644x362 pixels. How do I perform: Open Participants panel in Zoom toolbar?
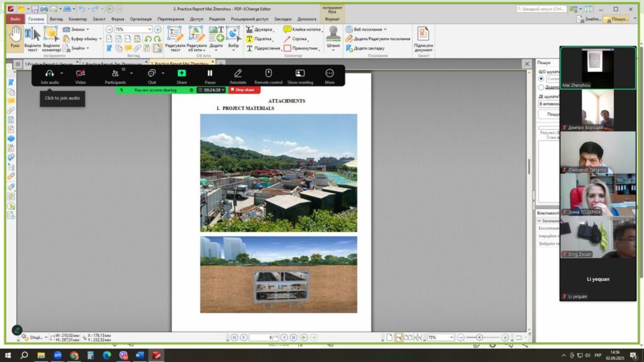click(x=115, y=76)
